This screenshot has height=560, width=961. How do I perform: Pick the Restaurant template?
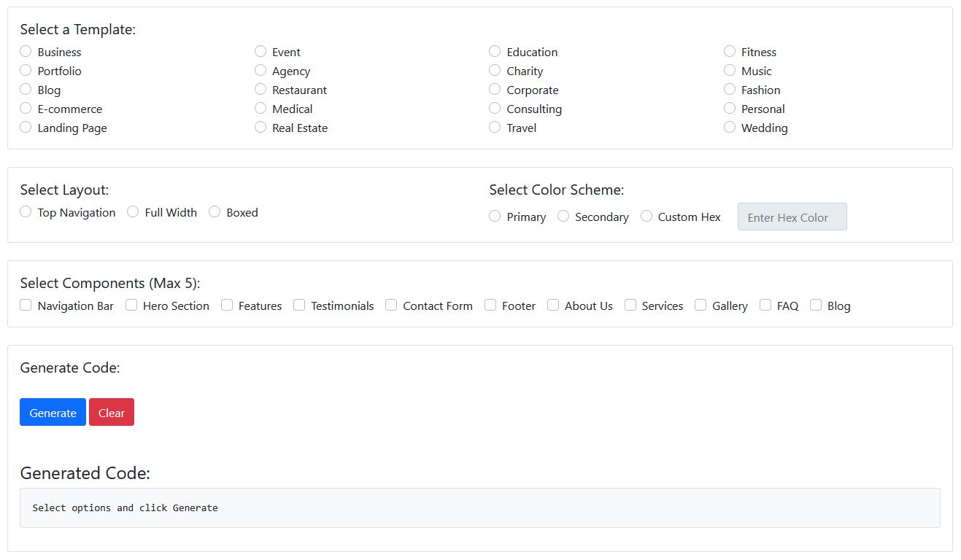coord(260,89)
